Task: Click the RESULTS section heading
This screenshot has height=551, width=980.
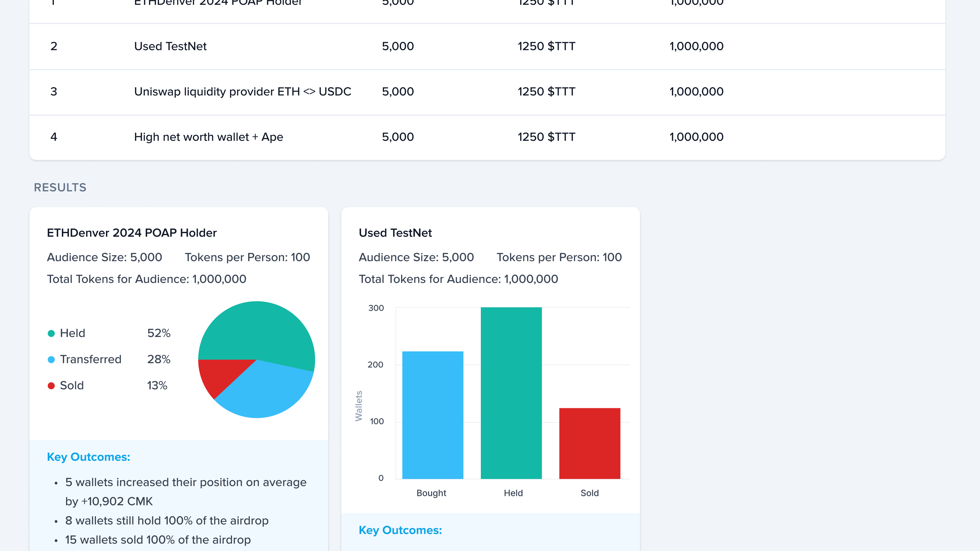Action: 60,187
